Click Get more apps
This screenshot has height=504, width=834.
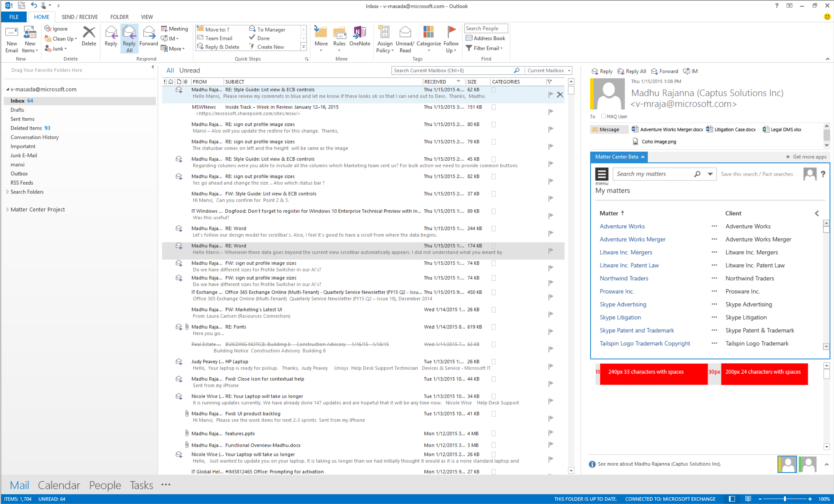(806, 157)
